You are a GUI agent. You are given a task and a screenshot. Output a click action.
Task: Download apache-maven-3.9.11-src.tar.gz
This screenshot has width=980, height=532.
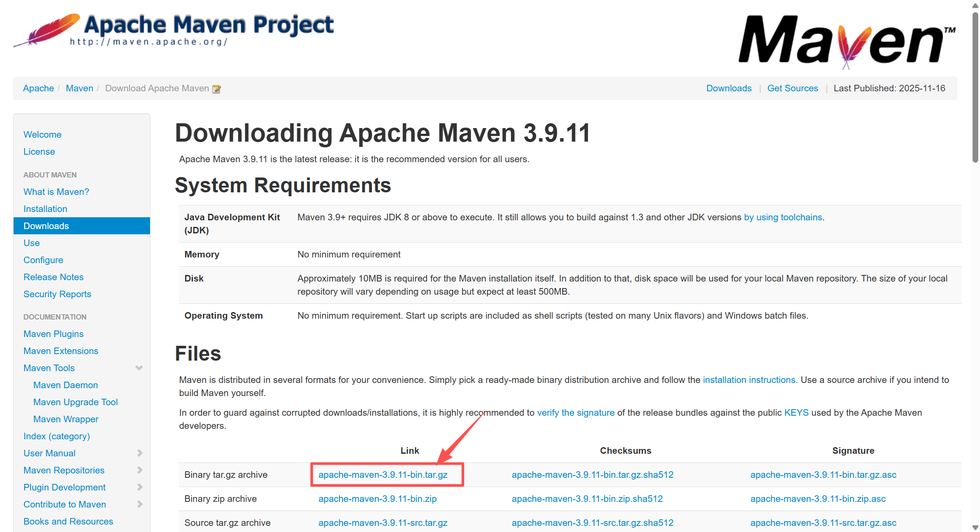click(383, 523)
